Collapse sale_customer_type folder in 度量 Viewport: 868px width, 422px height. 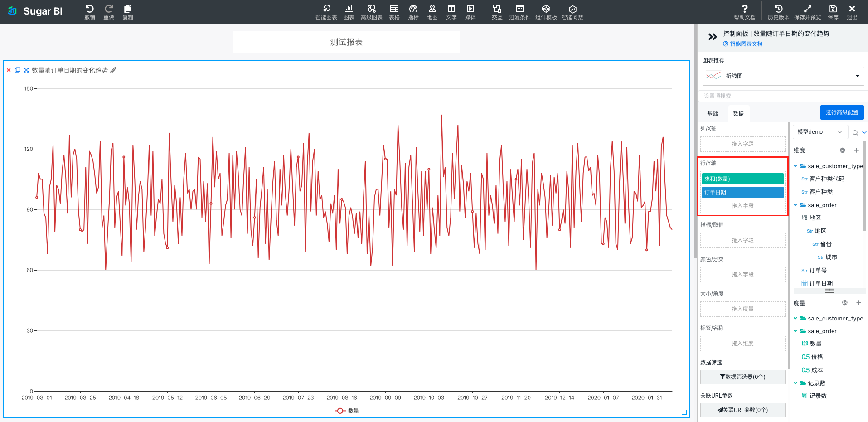[795, 318]
